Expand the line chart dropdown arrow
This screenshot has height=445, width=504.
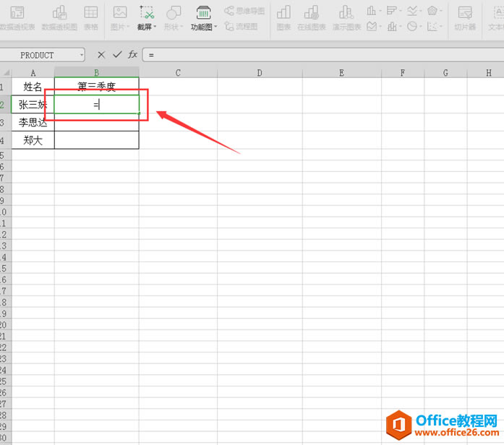click(421, 11)
